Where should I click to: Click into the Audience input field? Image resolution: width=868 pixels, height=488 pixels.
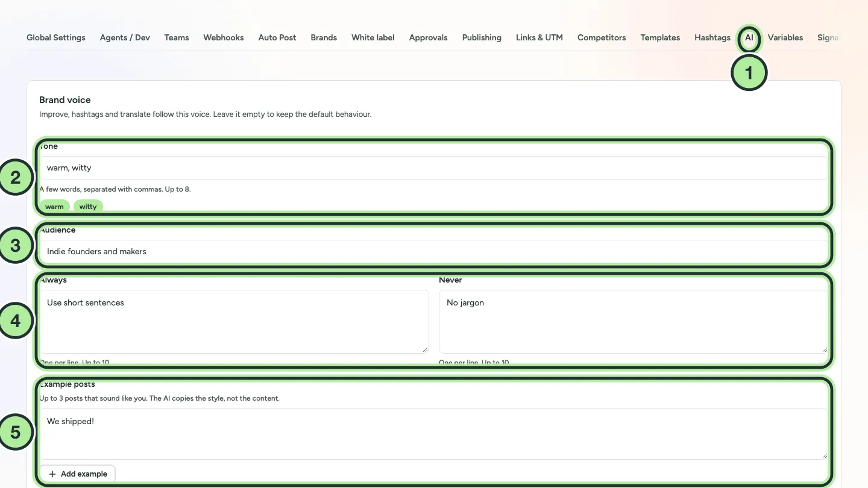(434, 252)
